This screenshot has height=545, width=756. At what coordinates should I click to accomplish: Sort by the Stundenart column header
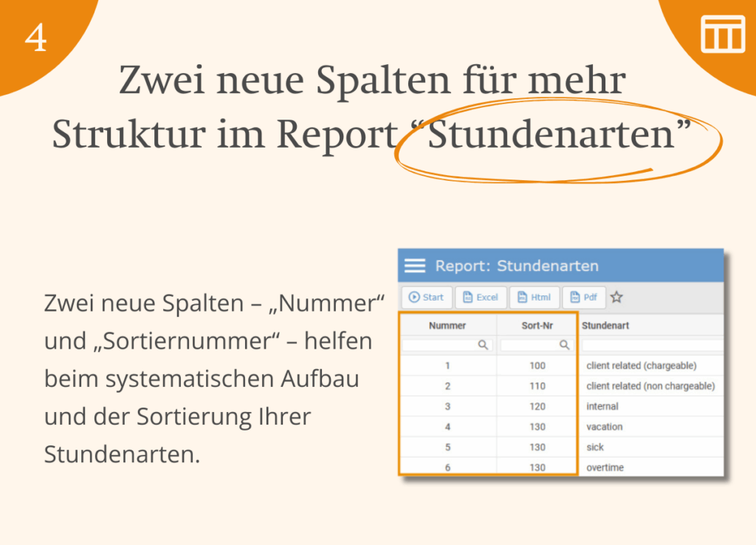(x=605, y=326)
